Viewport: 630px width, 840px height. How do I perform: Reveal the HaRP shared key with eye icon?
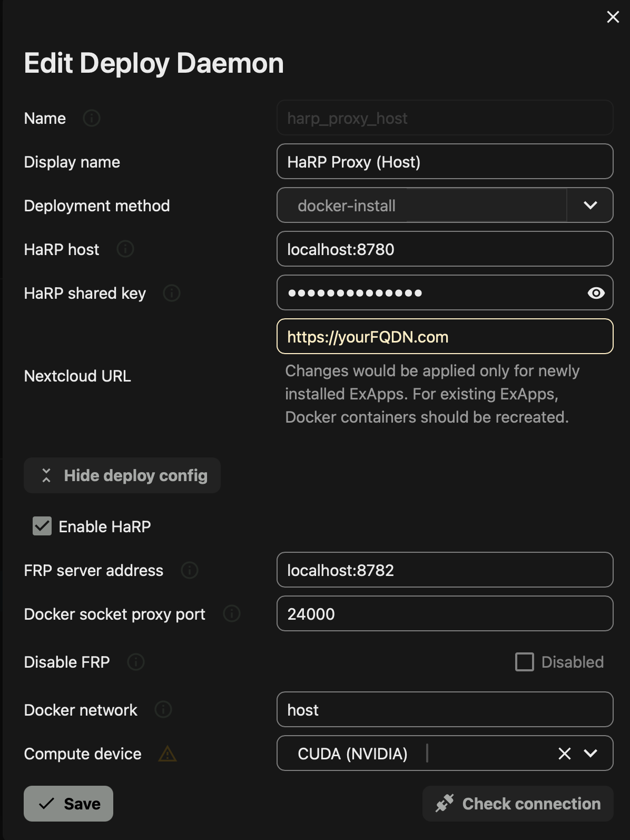click(x=596, y=293)
